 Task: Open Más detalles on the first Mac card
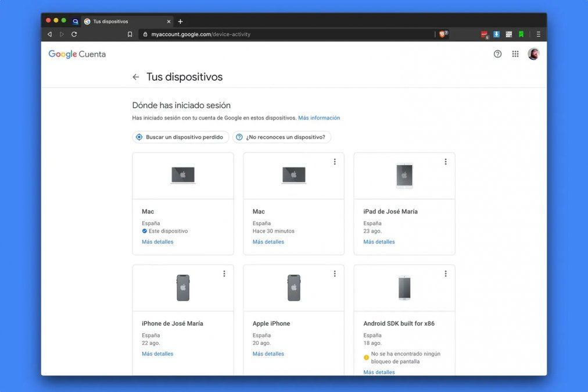157,241
